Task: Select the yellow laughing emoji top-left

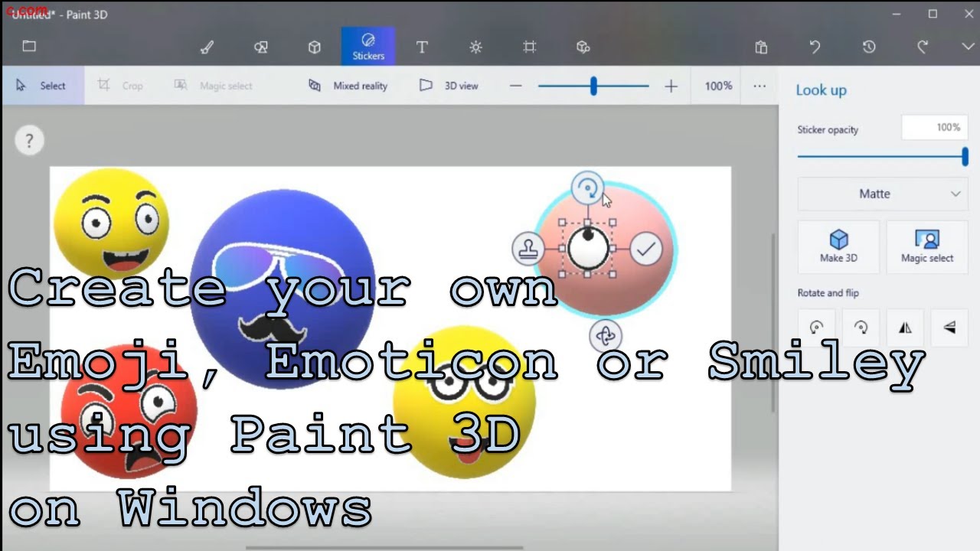Action: click(112, 223)
